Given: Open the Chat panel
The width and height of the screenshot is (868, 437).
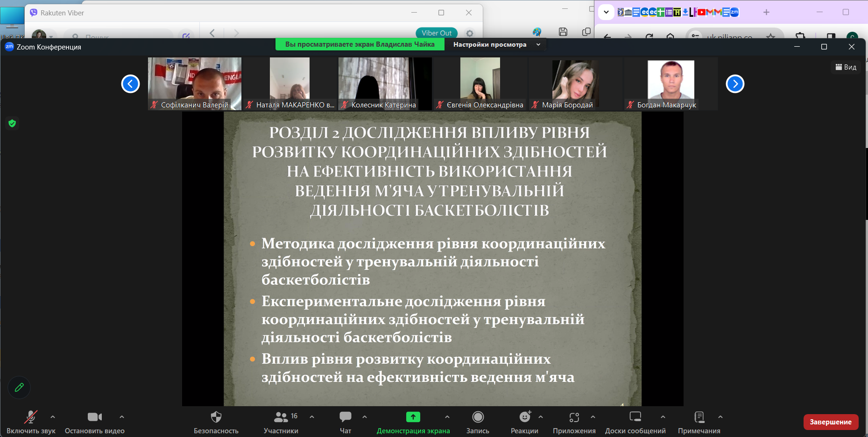Looking at the screenshot, I should (346, 417).
